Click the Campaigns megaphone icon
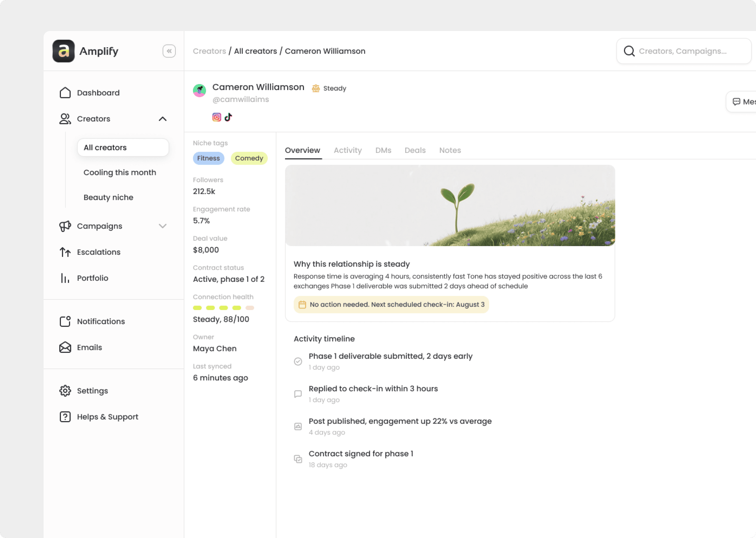756x538 pixels. [65, 226]
